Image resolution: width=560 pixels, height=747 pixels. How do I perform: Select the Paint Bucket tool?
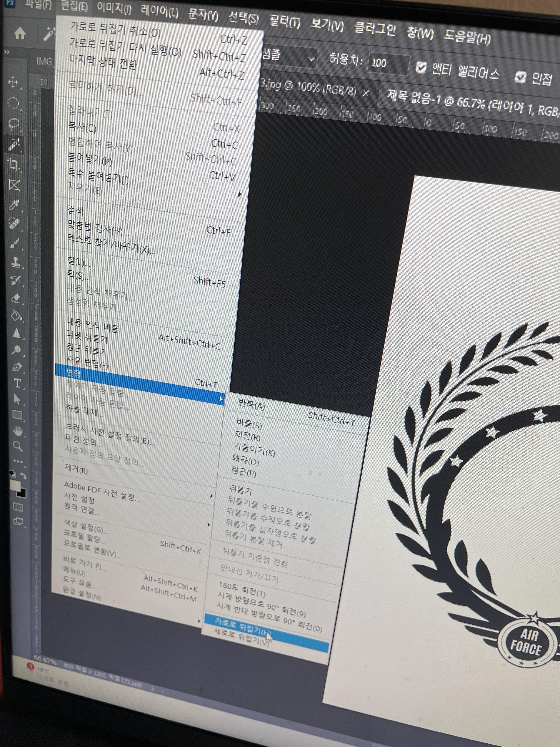(16, 316)
